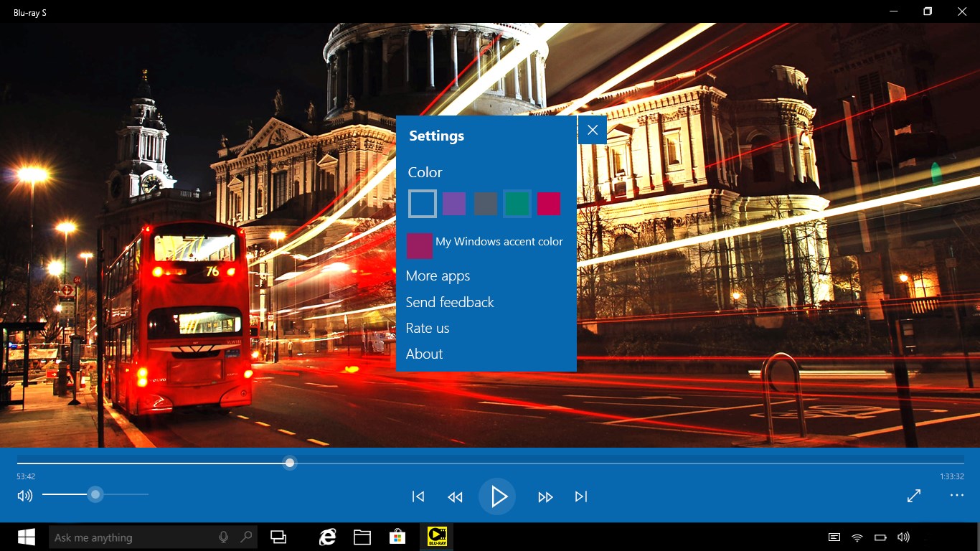Apply the teal green color swatch

coord(517,204)
